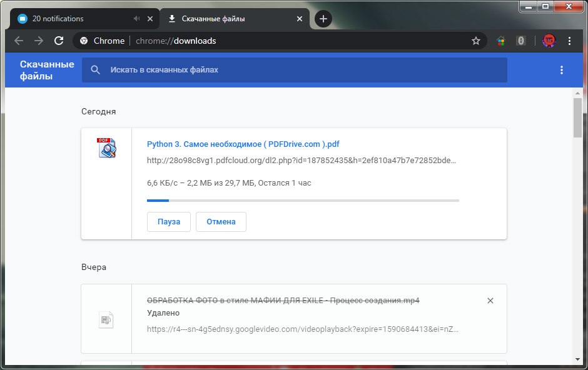The height and width of the screenshot is (370, 588).
Task: Mute the 20 notifications tab audio icon
Action: pos(136,19)
